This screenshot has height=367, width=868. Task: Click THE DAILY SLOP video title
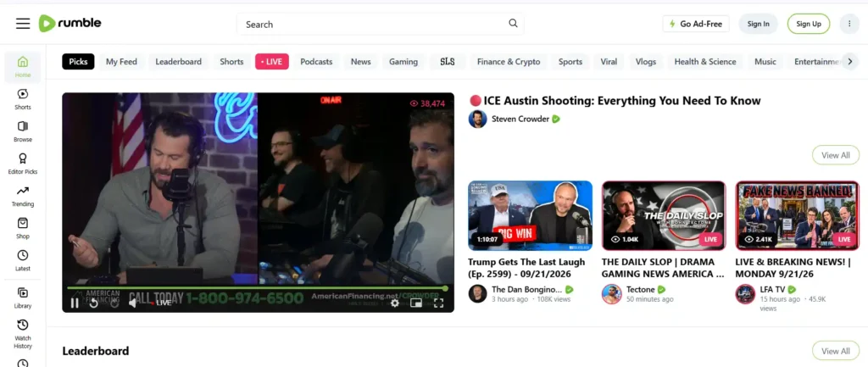coord(663,268)
